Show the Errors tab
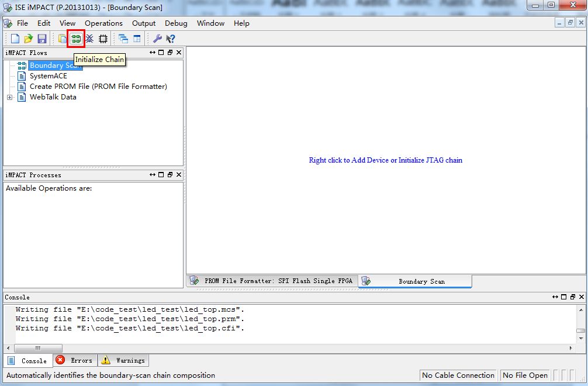The width and height of the screenshot is (588, 386). coord(75,360)
